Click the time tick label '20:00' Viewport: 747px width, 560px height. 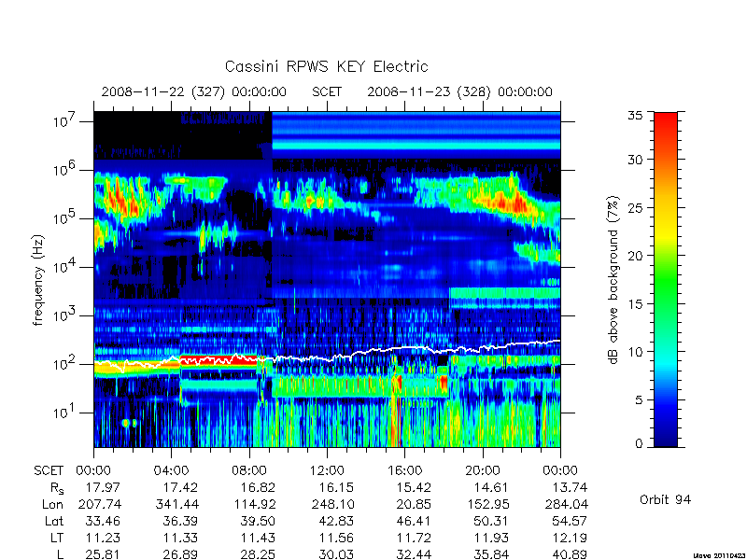(x=482, y=470)
